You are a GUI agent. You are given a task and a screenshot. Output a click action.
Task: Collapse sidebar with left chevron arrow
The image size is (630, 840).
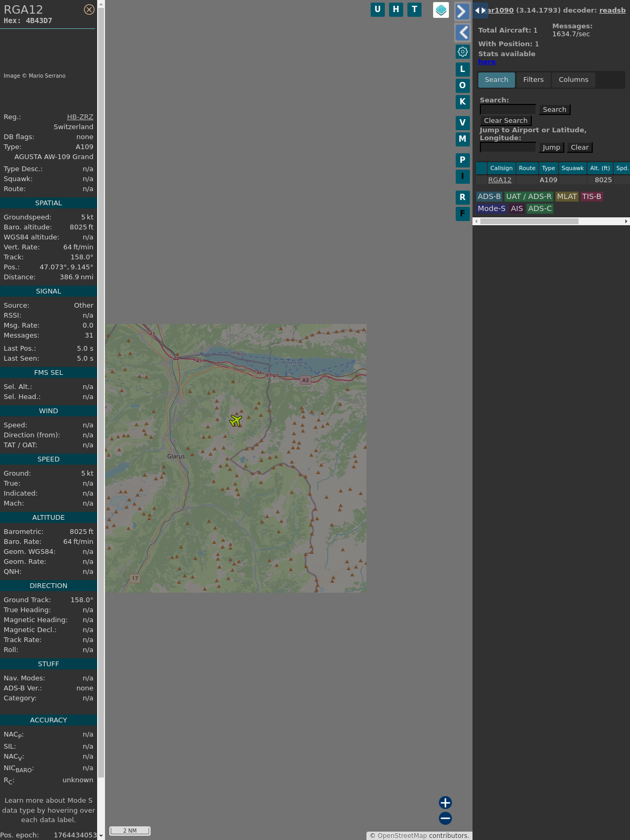point(462,33)
